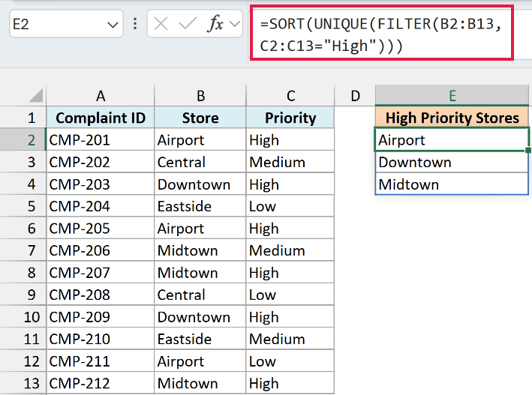
Task: Select column C header
Action: coord(290,96)
